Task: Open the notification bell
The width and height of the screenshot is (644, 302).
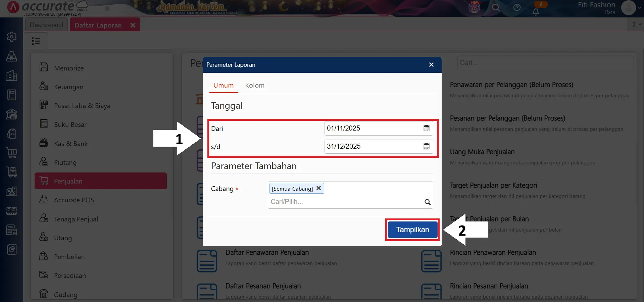Action: pos(536,12)
